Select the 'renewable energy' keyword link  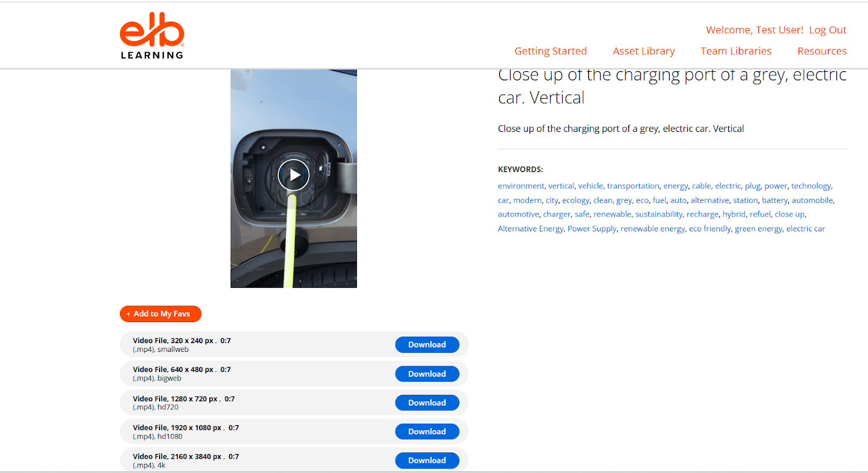point(653,229)
